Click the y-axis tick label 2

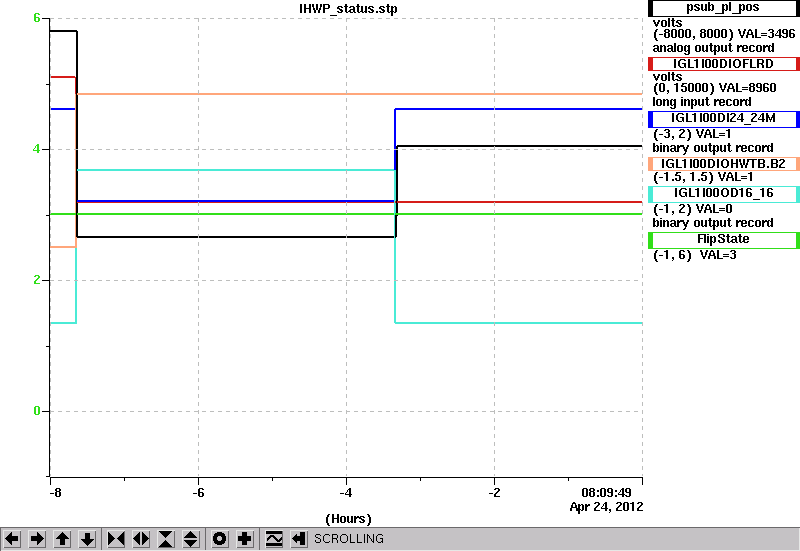(37, 280)
